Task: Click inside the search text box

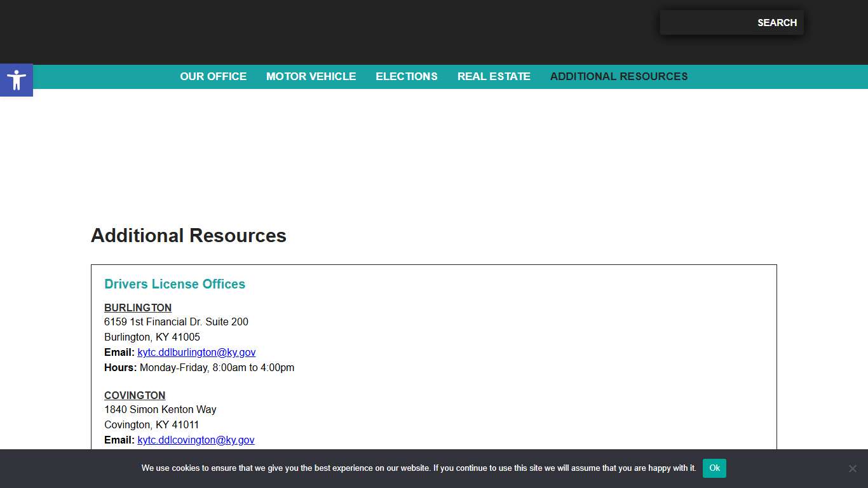Action: pos(705,22)
